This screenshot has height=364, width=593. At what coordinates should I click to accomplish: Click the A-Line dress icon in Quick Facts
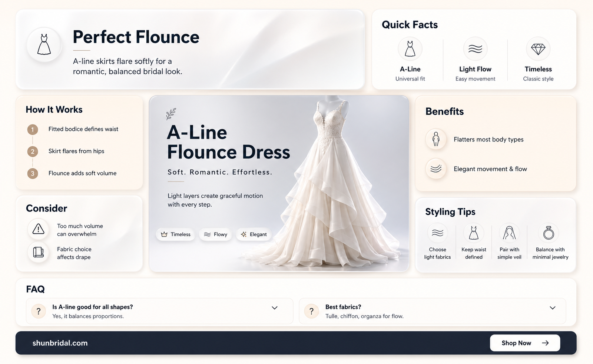[x=410, y=49]
